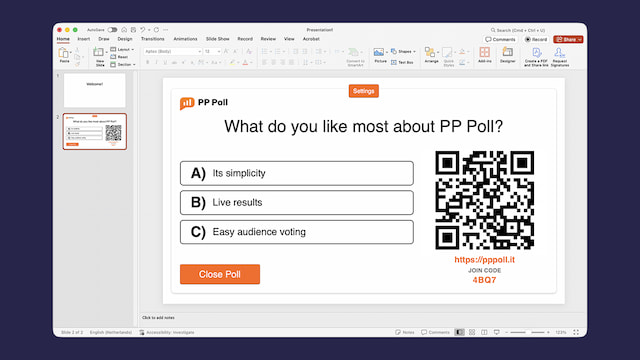Select the poll slide 2 thumbnail
Image resolution: width=640 pixels, height=360 pixels.
(x=95, y=131)
